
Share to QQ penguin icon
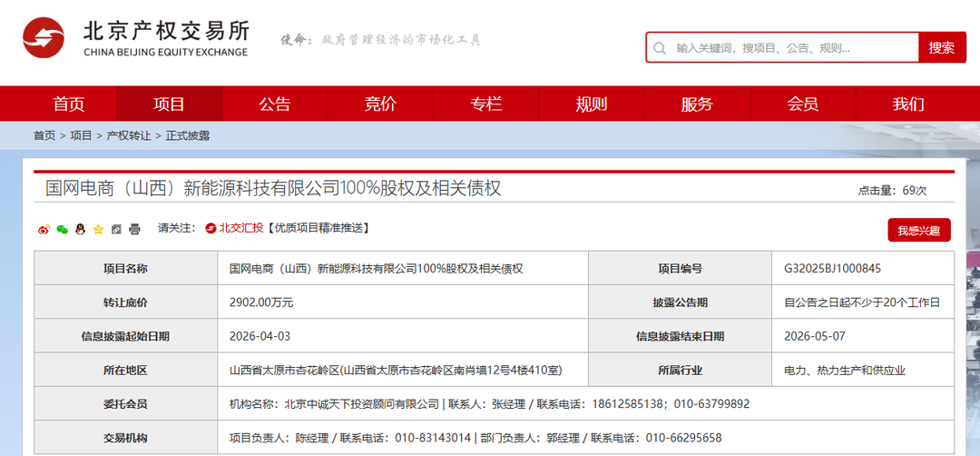click(80, 229)
